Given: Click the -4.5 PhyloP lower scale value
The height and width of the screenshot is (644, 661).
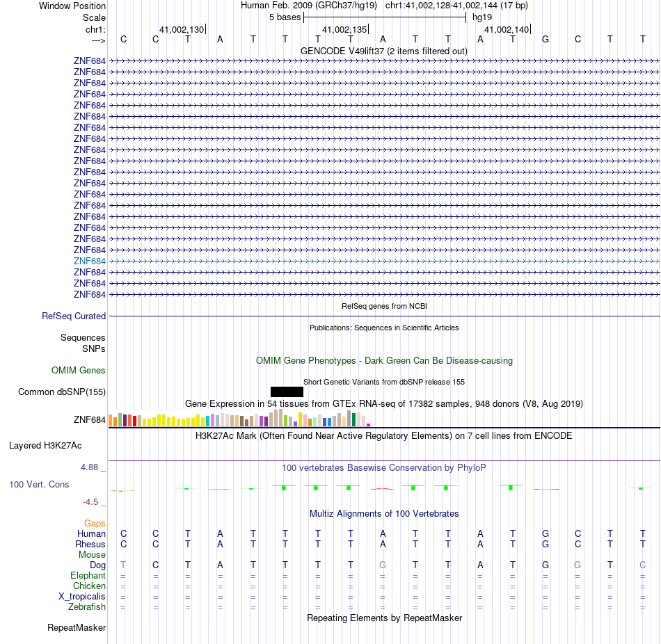Looking at the screenshot, I should [90, 502].
